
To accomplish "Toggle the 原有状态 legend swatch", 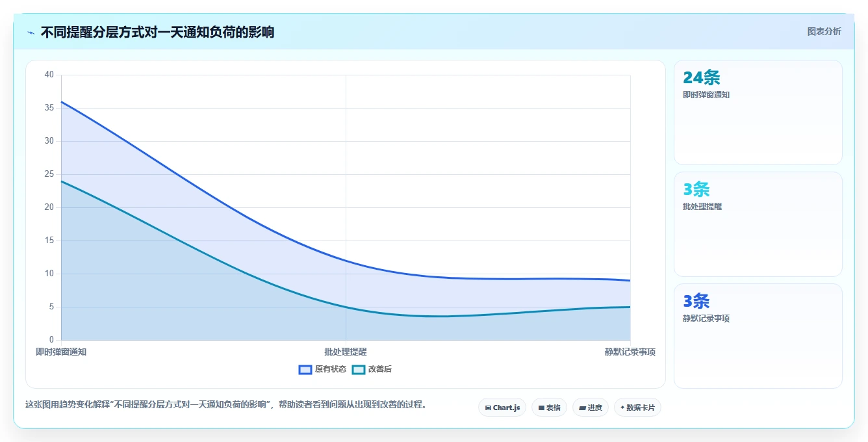I will pyautogui.click(x=305, y=369).
